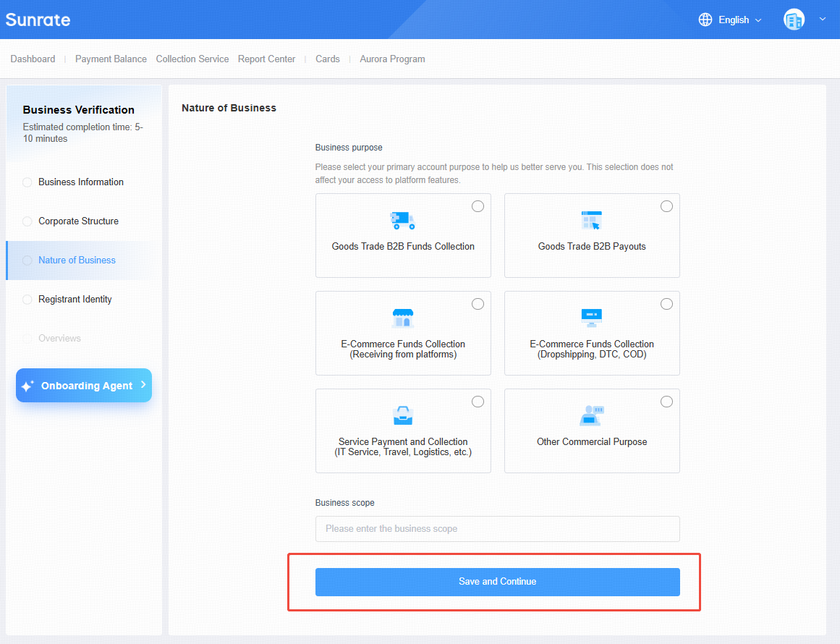Screen dimensions: 840x644
Task: Open Aurora Program menu
Action: click(x=392, y=59)
